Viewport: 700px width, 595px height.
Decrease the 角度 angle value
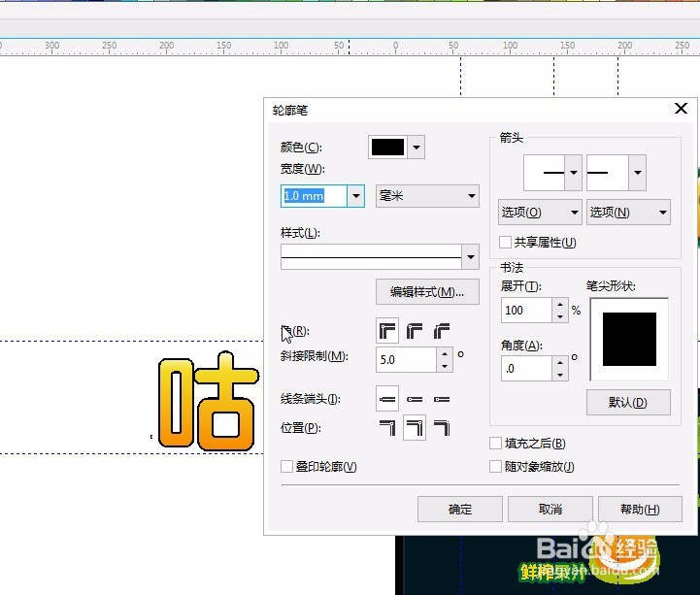click(560, 375)
